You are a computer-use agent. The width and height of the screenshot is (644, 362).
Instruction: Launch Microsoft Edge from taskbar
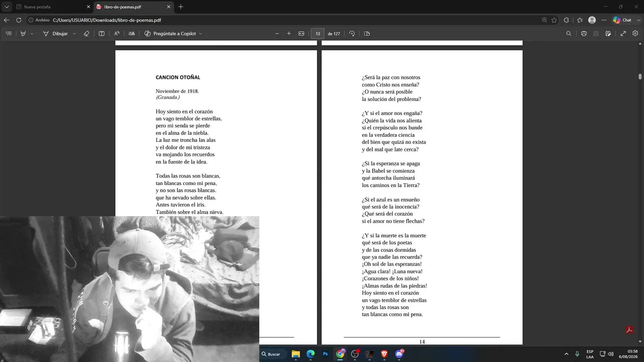click(x=310, y=354)
